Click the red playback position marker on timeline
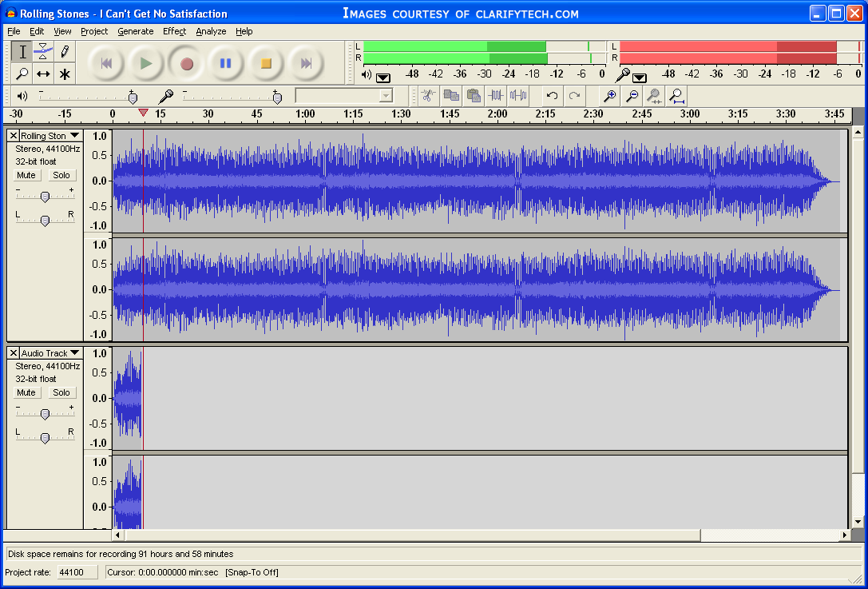Image resolution: width=868 pixels, height=589 pixels. pyautogui.click(x=143, y=113)
